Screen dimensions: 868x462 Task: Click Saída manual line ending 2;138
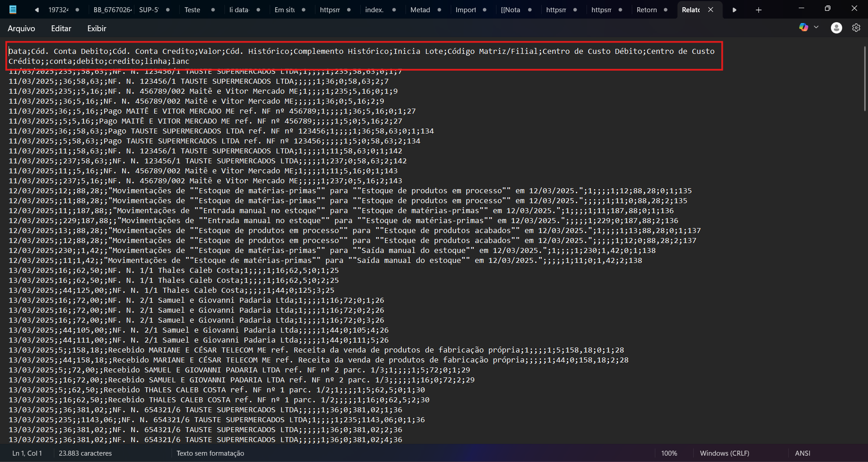pos(325,260)
